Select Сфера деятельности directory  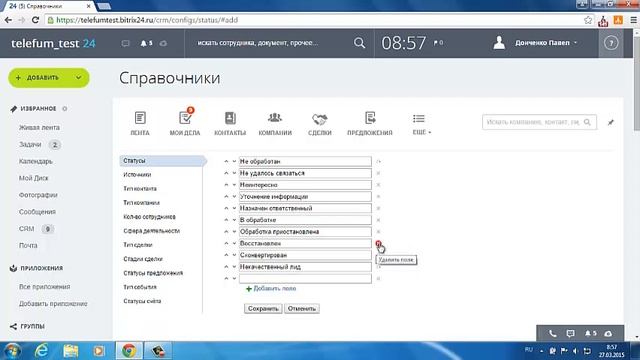(x=151, y=231)
